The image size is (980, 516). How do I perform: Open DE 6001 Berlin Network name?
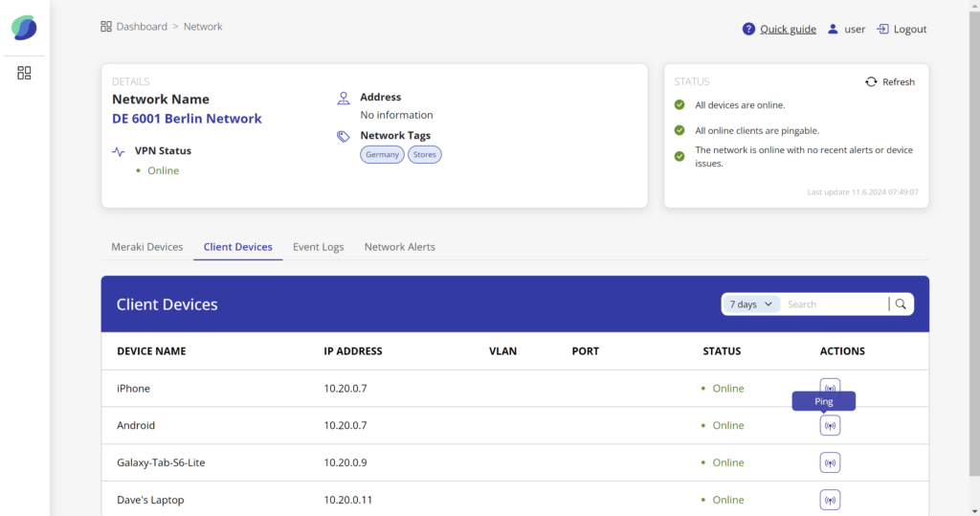point(187,118)
